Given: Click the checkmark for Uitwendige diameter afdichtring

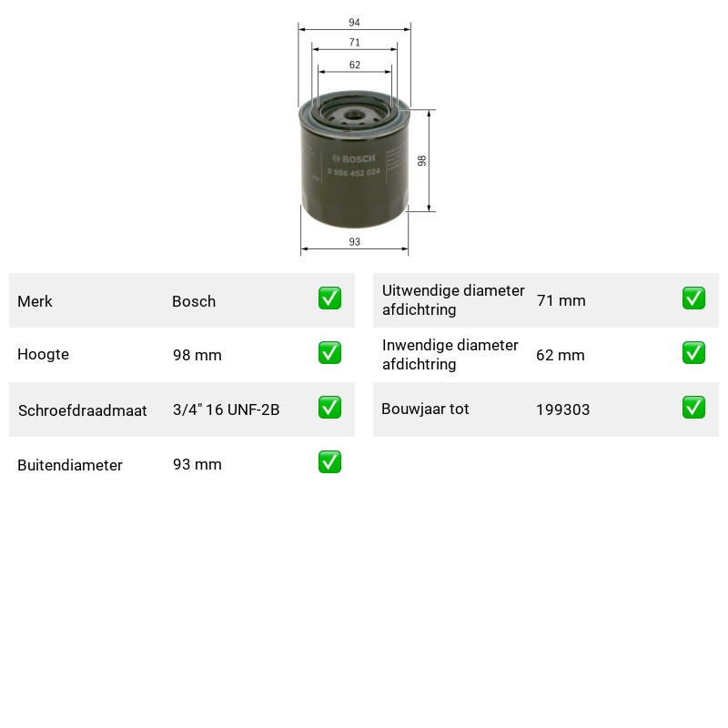Looking at the screenshot, I should [693, 298].
